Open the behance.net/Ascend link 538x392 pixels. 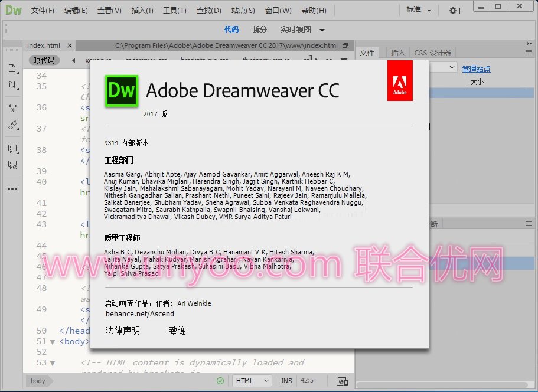(140, 314)
